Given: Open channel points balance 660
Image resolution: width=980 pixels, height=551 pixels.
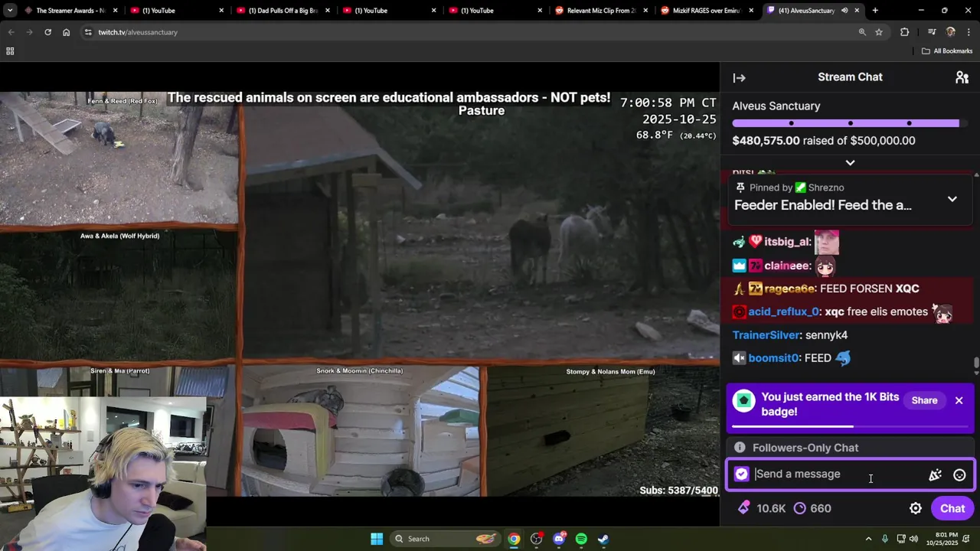Looking at the screenshot, I should coord(812,508).
